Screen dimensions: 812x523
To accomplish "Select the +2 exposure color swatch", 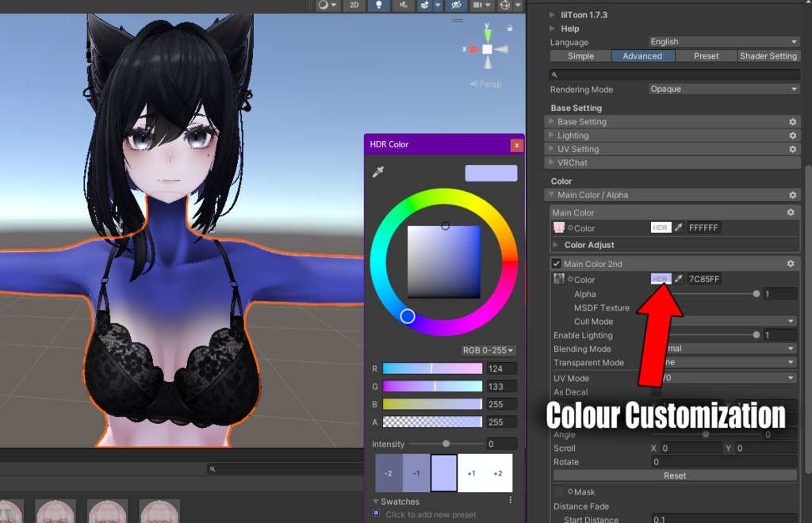I will tap(498, 473).
